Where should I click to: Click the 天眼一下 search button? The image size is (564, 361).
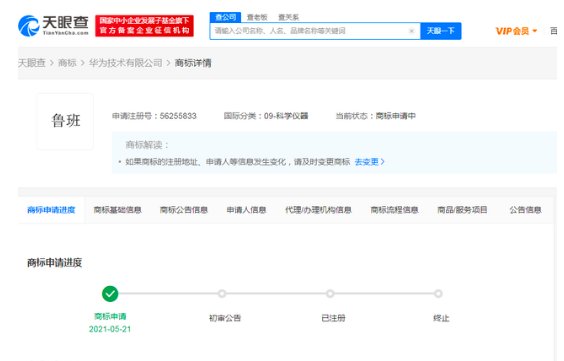point(441,31)
